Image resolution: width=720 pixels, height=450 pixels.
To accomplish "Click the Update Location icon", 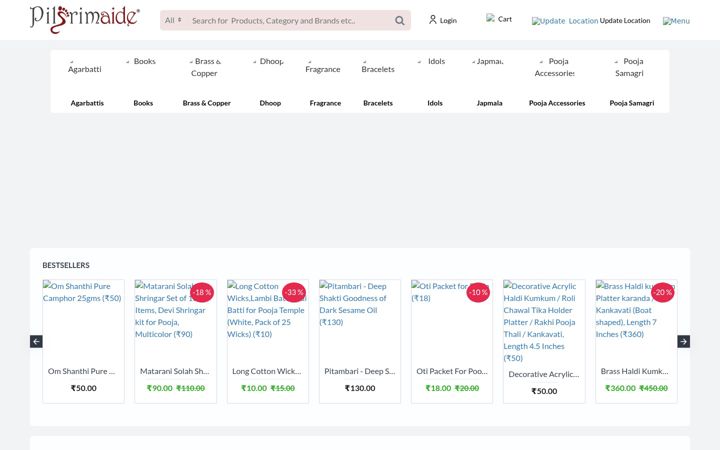I will (x=565, y=21).
